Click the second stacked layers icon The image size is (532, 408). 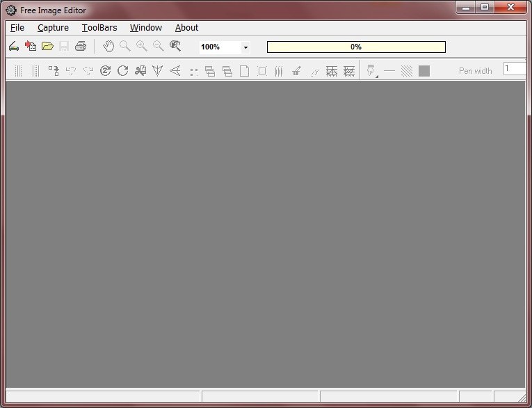click(227, 71)
